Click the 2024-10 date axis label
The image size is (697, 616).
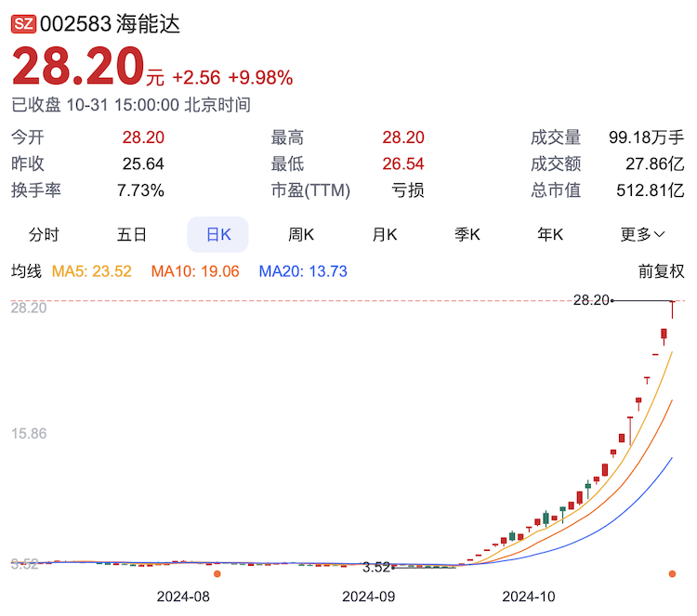click(x=529, y=596)
